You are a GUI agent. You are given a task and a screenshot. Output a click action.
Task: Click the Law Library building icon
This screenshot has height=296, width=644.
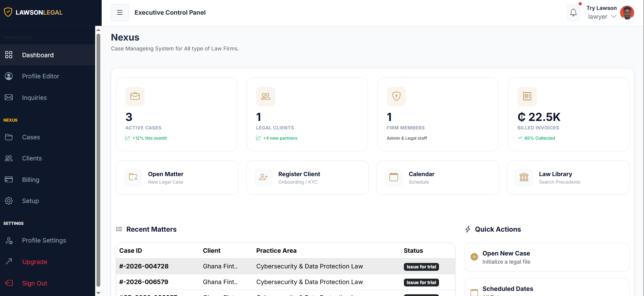coord(524,177)
